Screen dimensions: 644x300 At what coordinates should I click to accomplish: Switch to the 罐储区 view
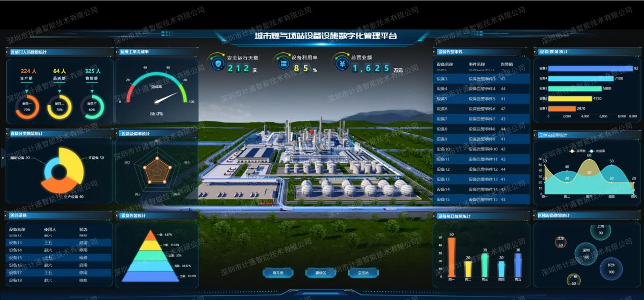point(320,273)
